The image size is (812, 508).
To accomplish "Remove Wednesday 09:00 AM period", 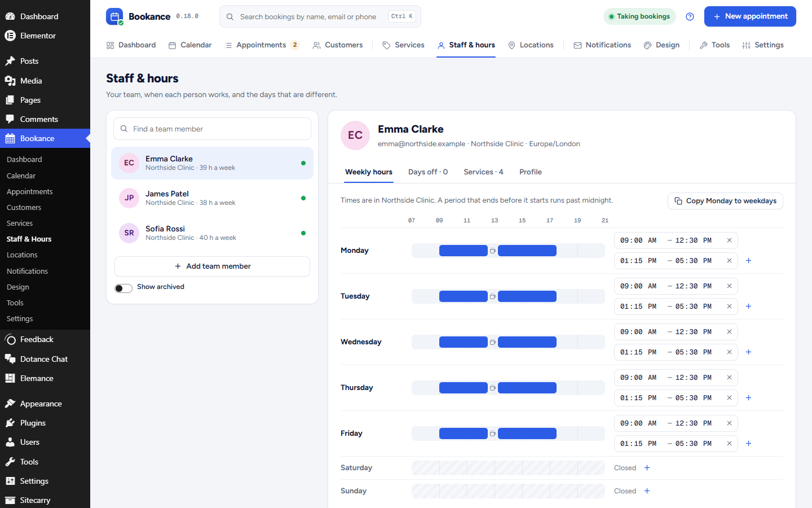I will 729,332.
